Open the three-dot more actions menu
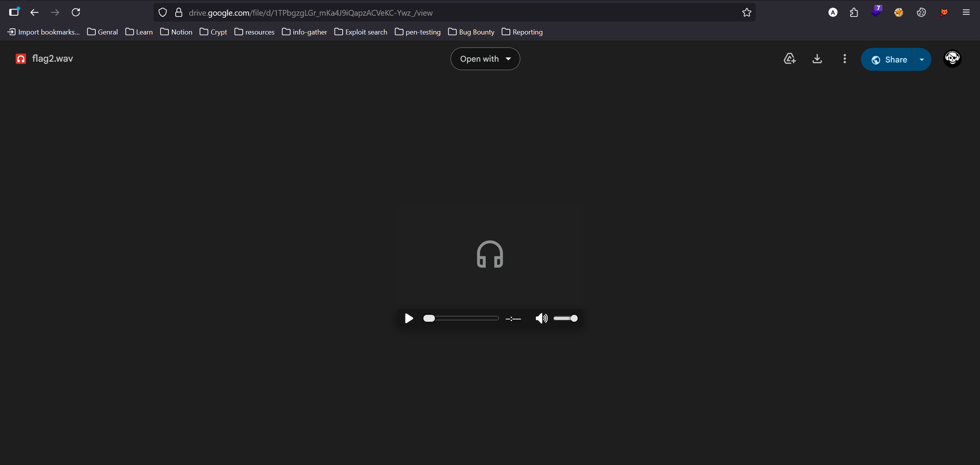Viewport: 980px width, 465px height. [x=844, y=59]
